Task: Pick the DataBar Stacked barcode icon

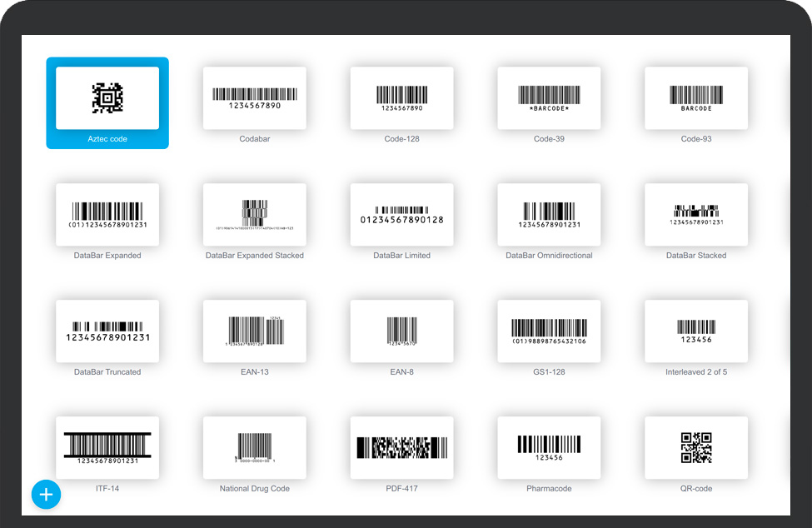Action: tap(696, 215)
